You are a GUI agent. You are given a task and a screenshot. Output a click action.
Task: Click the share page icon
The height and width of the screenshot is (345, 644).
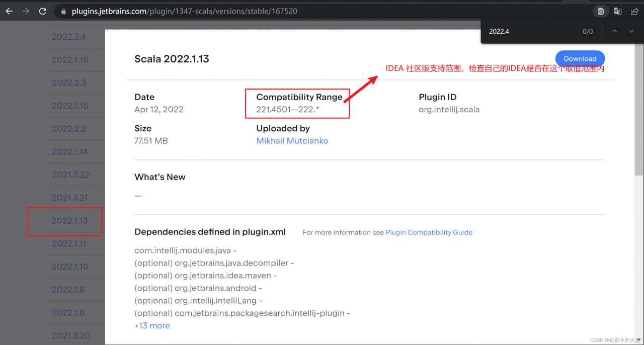point(634,11)
